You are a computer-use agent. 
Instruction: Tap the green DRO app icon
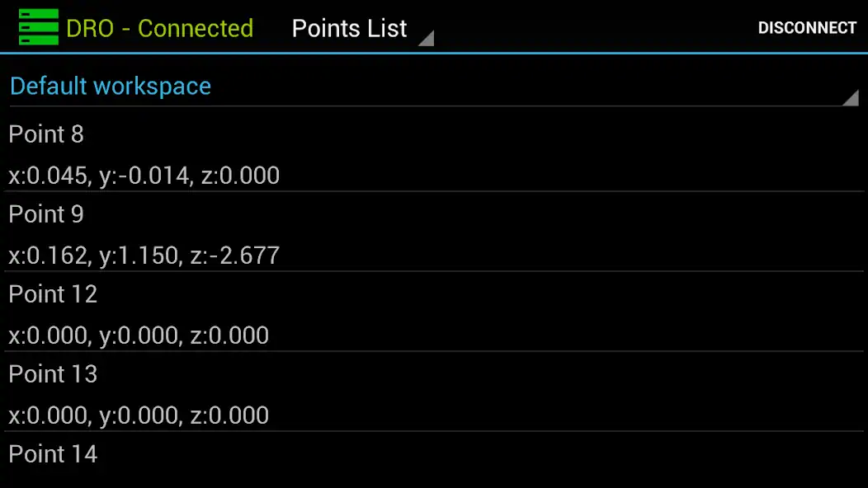click(38, 27)
